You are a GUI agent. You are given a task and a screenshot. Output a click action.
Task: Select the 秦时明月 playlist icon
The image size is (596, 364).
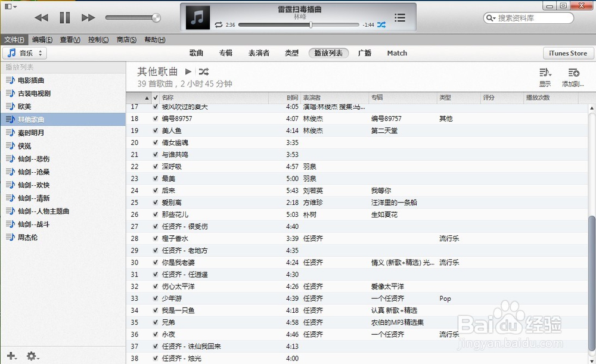pos(10,133)
